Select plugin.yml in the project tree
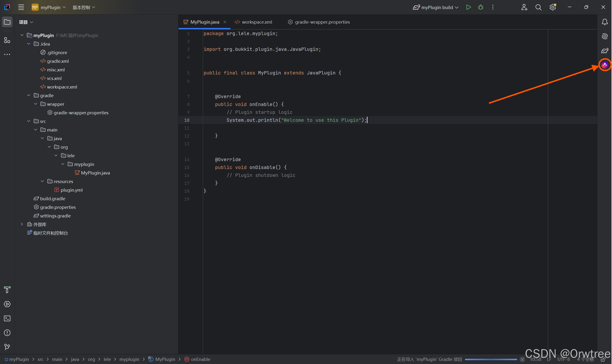This screenshot has height=364, width=612. [x=71, y=190]
